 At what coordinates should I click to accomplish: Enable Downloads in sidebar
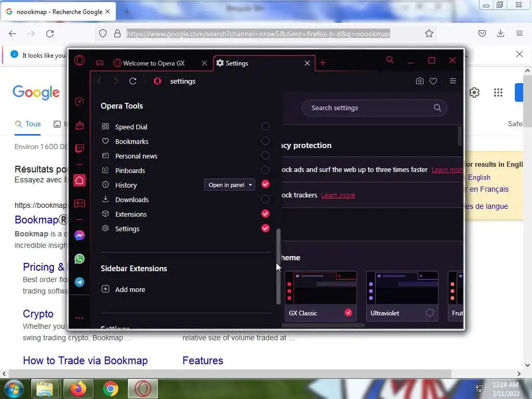tap(265, 199)
